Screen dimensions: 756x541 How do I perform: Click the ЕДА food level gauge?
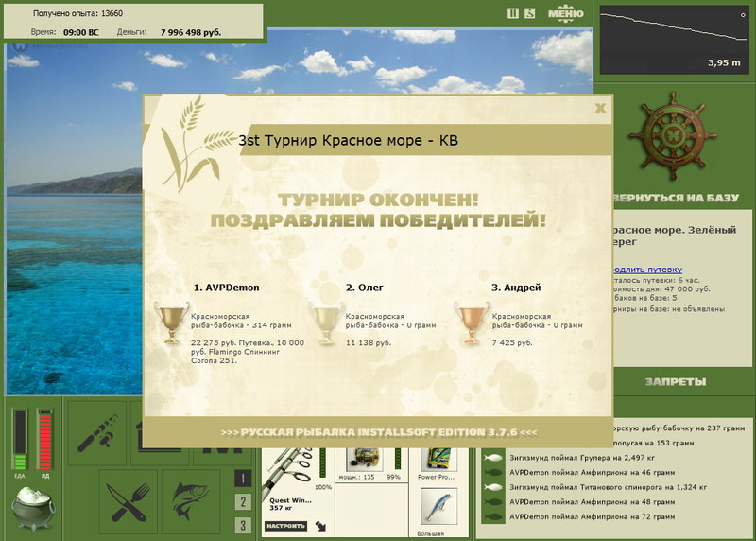pos(20,440)
